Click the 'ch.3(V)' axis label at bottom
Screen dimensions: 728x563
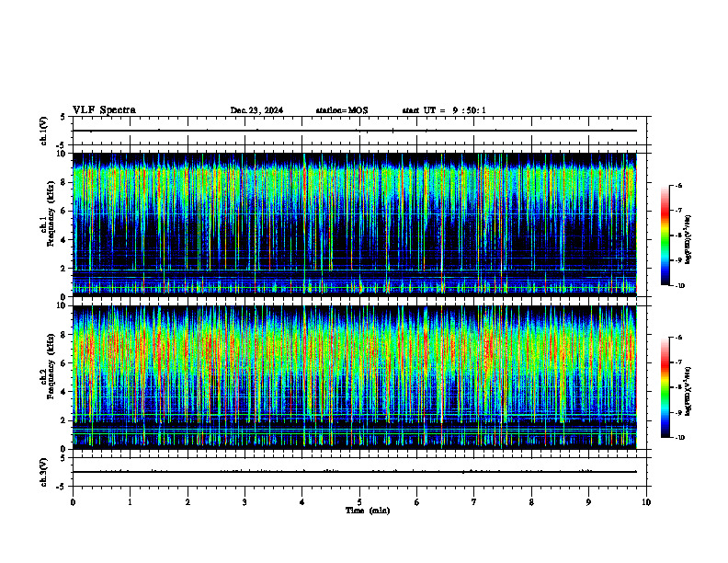click(43, 472)
